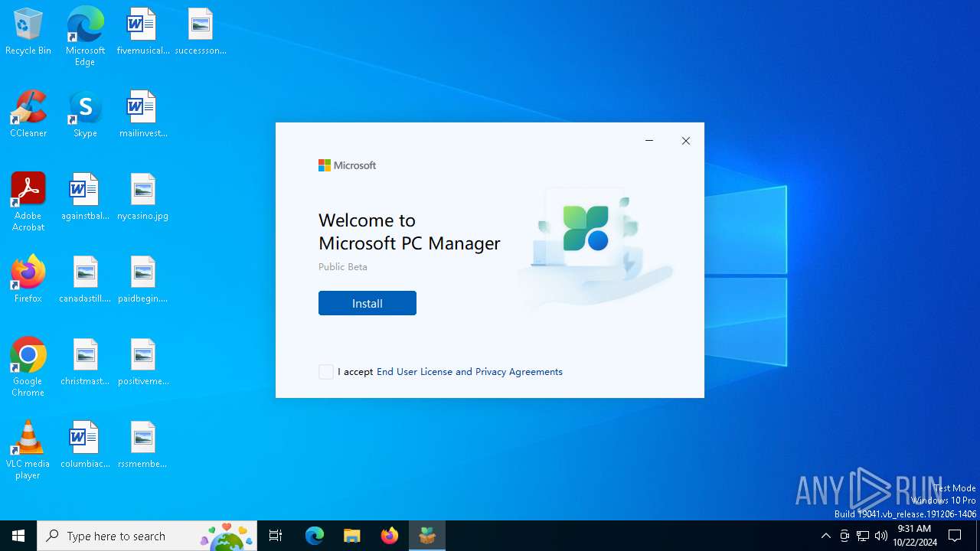The height and width of the screenshot is (551, 980).
Task: Select the positiveme image file icon
Action: [142, 363]
